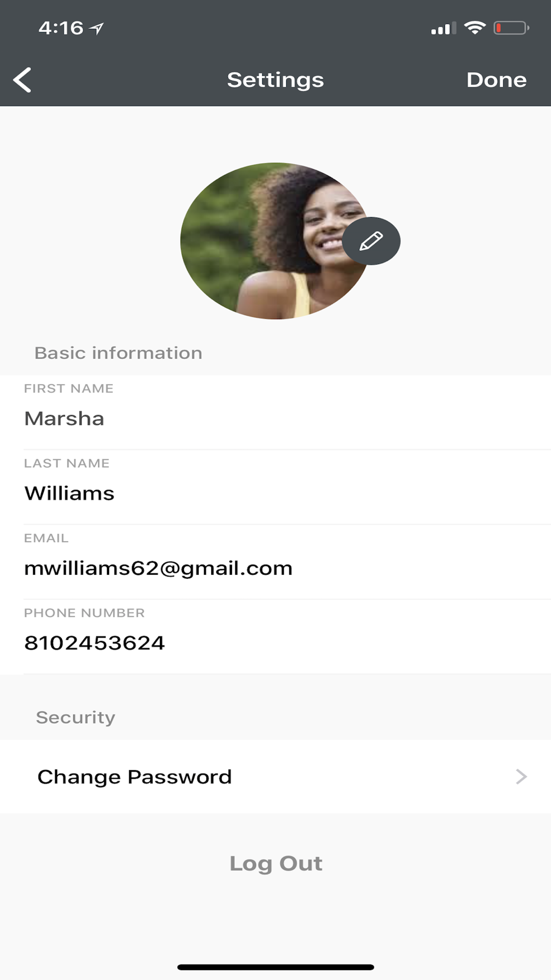
Task: Tap the profile photo thumbnail
Action: 275,241
